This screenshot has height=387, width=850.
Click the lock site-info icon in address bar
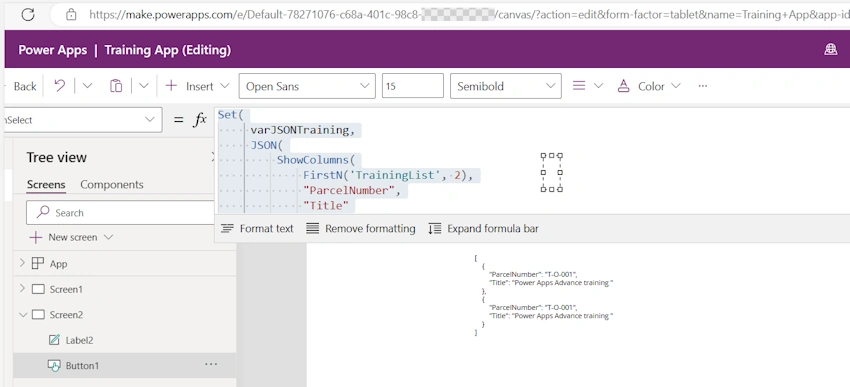click(x=71, y=15)
